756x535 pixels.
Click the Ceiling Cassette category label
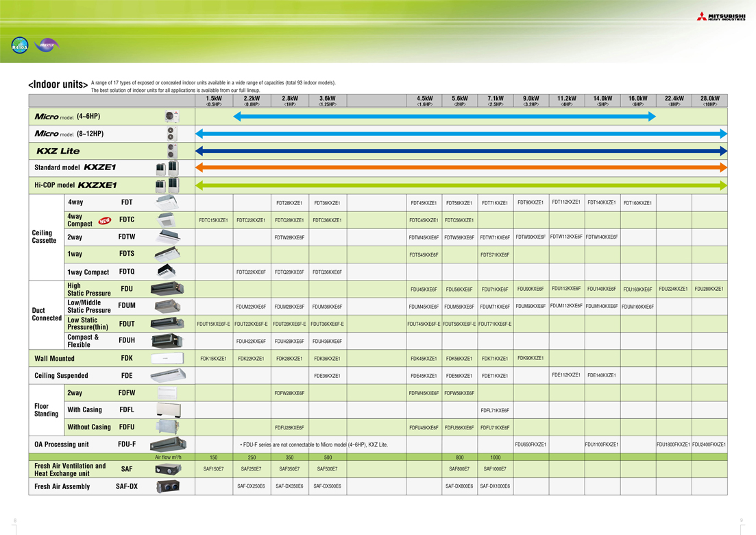coord(44,237)
